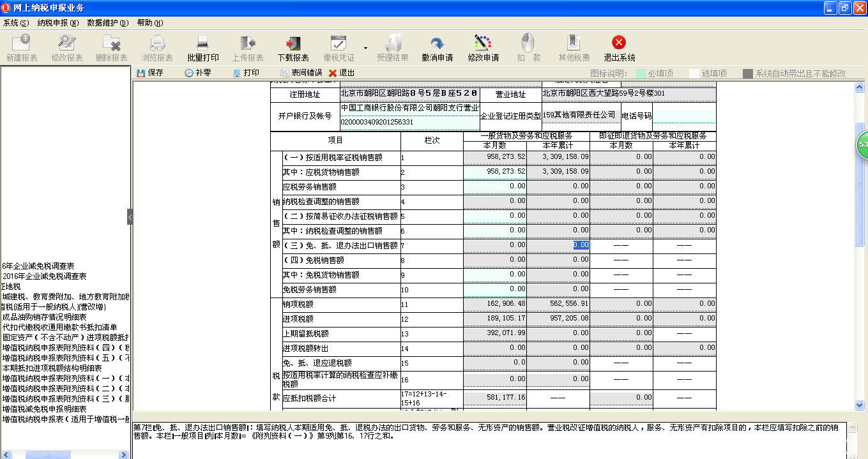The width and height of the screenshot is (868, 459).
Task: Click row 2 本月数 cell 958,273.52
Action: 495,172
